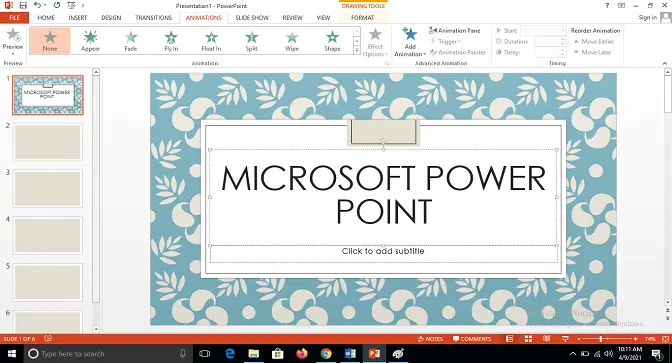Select slide 1 thumbnail

point(48,95)
